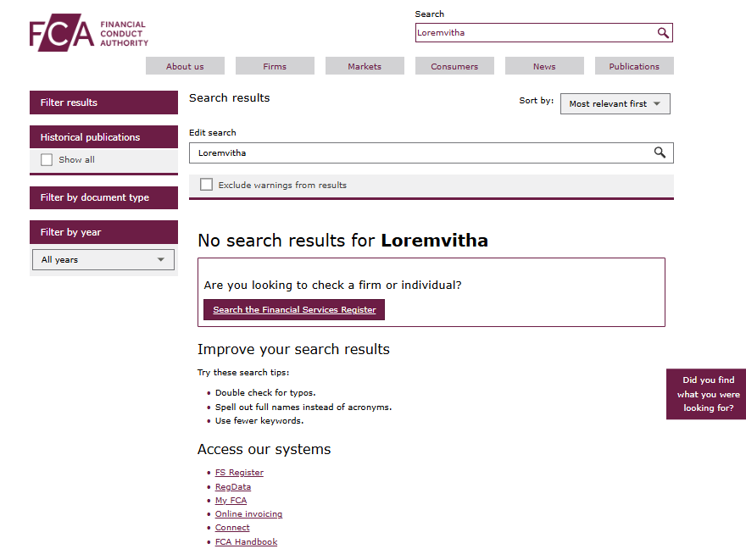
Task: Enable Exclude warnings from results checkbox
Action: (206, 185)
